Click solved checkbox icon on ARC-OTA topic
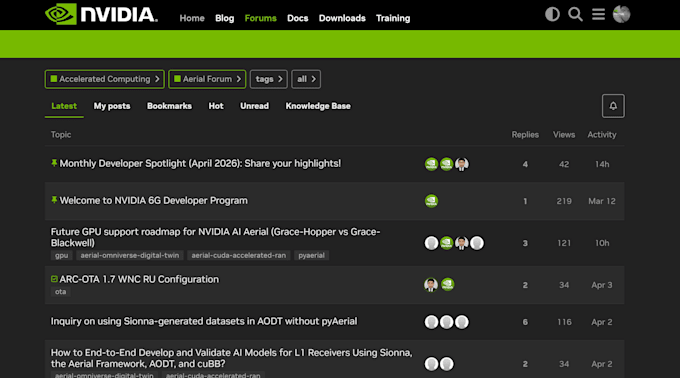 pyautogui.click(x=54, y=279)
